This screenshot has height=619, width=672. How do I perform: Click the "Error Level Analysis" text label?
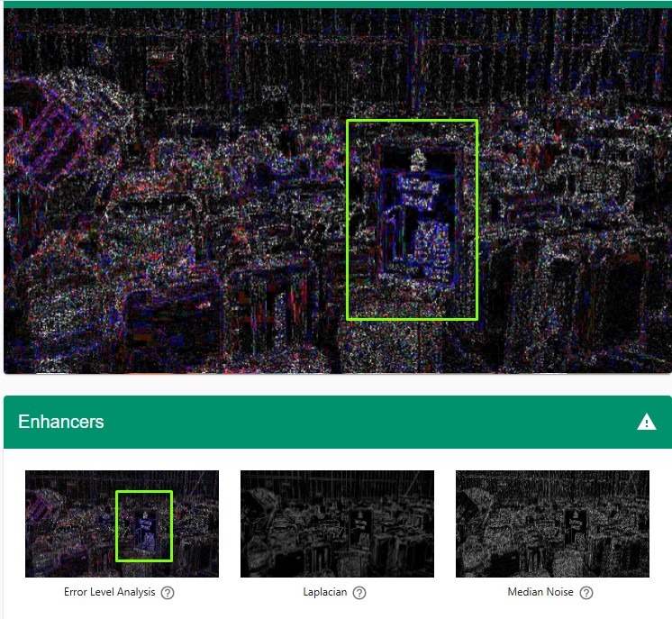pyautogui.click(x=110, y=593)
